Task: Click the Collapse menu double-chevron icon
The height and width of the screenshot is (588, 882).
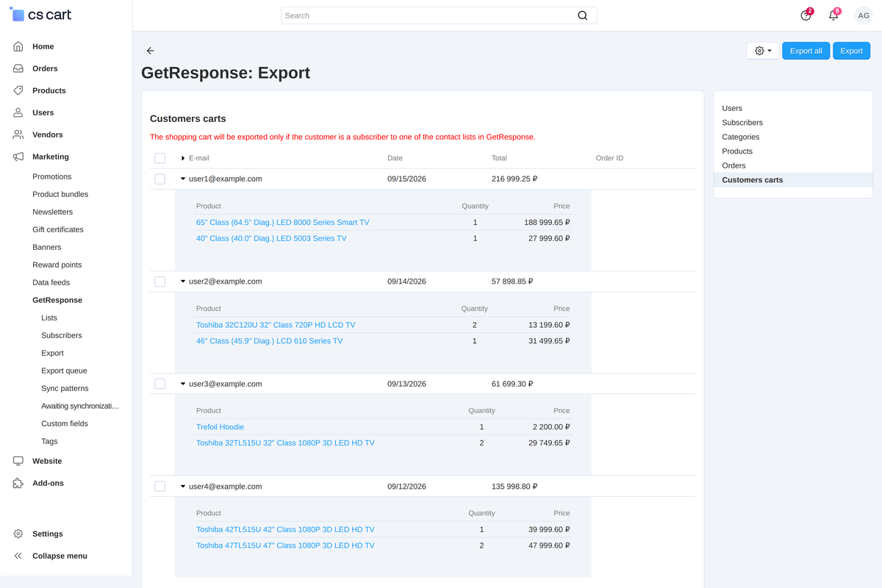Action: tap(18, 556)
